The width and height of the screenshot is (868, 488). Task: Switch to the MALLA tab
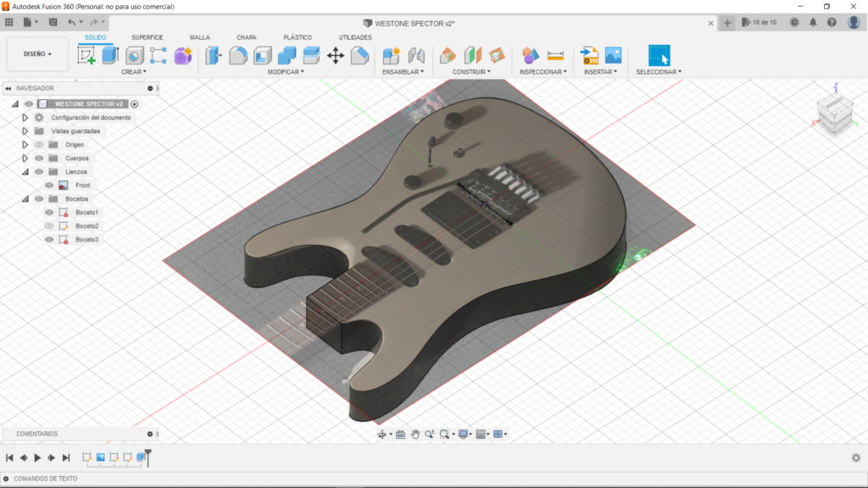(x=200, y=37)
